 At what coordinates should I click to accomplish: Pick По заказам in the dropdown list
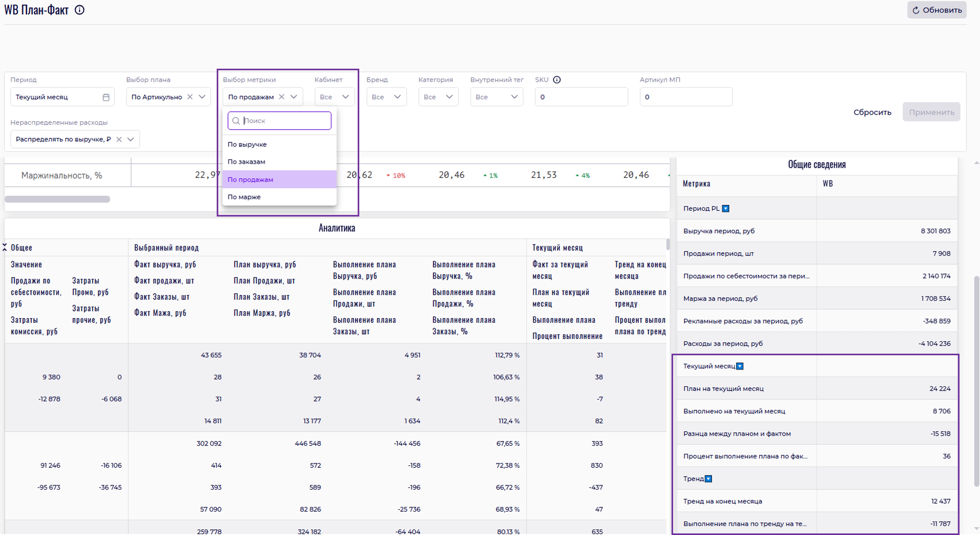point(247,162)
